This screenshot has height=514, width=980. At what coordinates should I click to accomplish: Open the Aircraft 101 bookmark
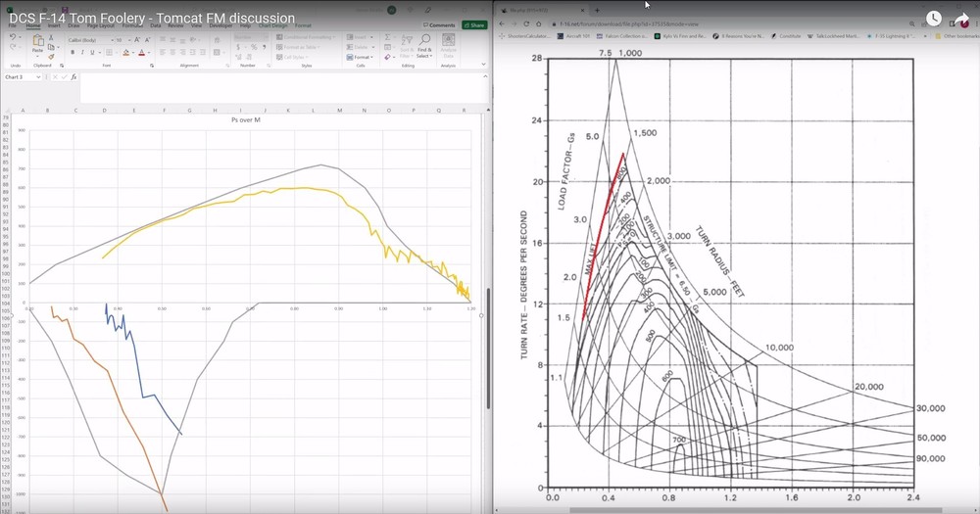coord(573,36)
